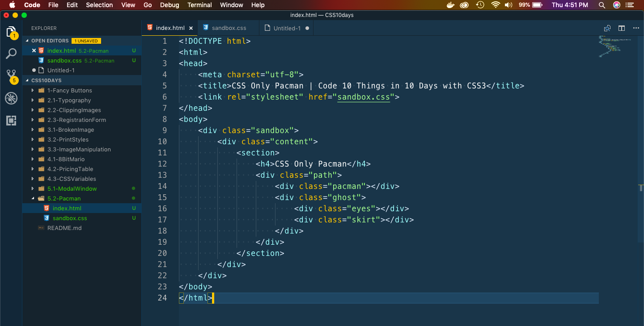Open the Debug view in activity bar
The image size is (644, 326).
tap(11, 98)
